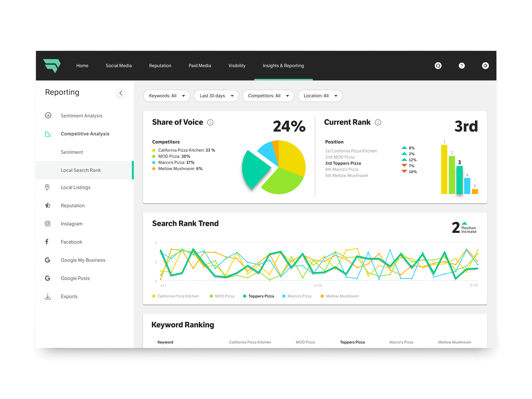Open the Google Posts report link
Screen dimensions: 532x399
coord(75,278)
